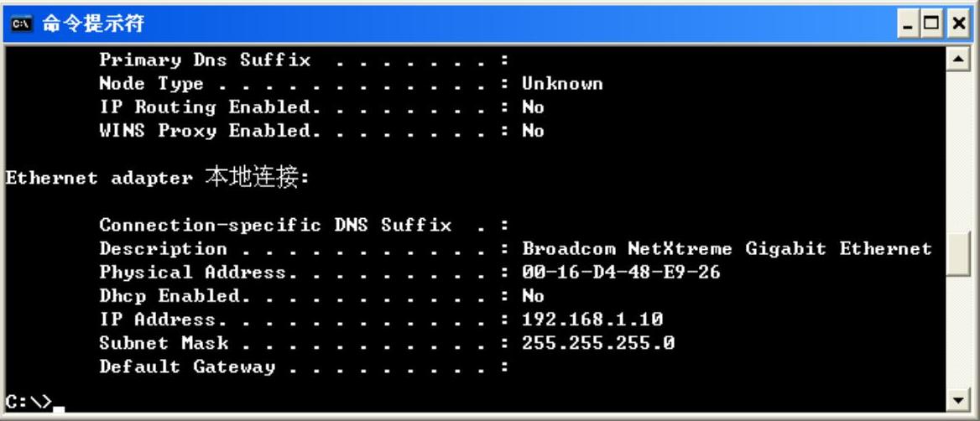Click the physical address 00-16-D4-48-E9-26
Viewport: 980px width, 421px height.
click(621, 273)
